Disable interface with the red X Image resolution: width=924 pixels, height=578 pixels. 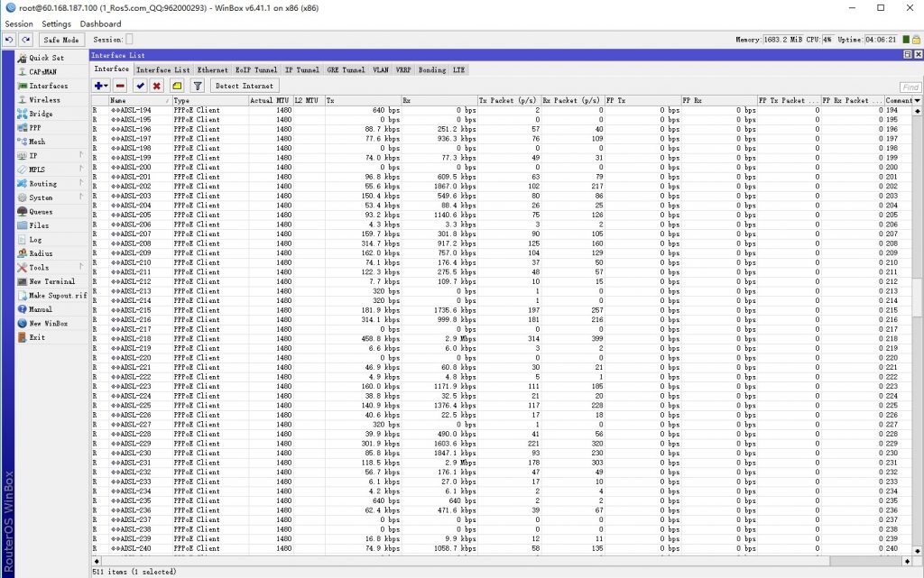click(x=157, y=86)
